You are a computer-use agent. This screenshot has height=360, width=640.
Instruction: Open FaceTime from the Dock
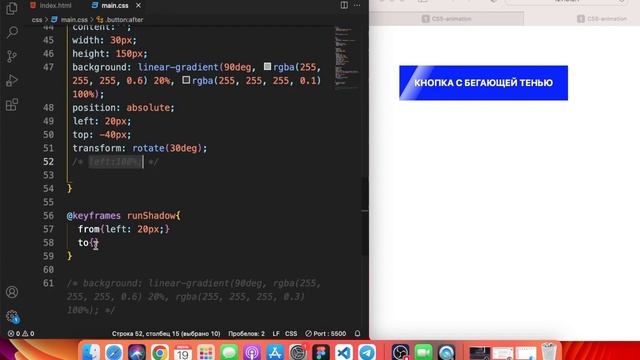[423, 352]
